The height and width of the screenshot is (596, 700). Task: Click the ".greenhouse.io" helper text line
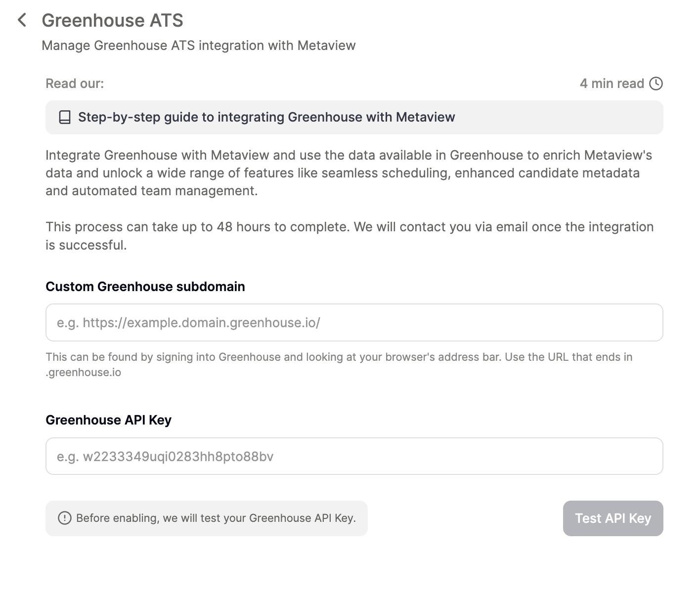coord(84,372)
